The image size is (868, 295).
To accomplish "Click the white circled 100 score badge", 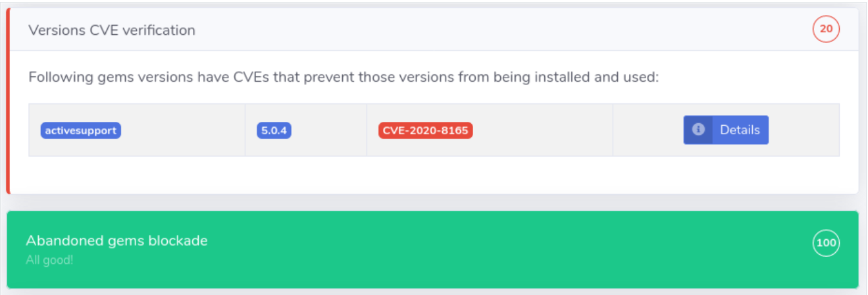I will (x=826, y=243).
